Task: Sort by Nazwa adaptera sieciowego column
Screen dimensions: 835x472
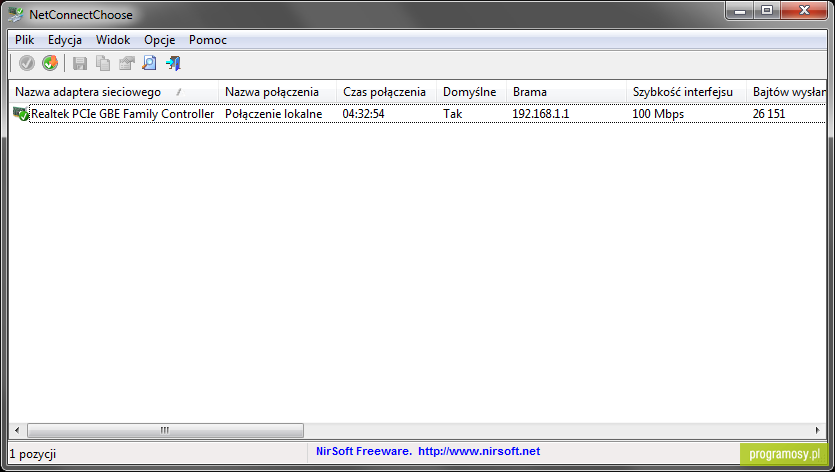Action: [x=113, y=92]
